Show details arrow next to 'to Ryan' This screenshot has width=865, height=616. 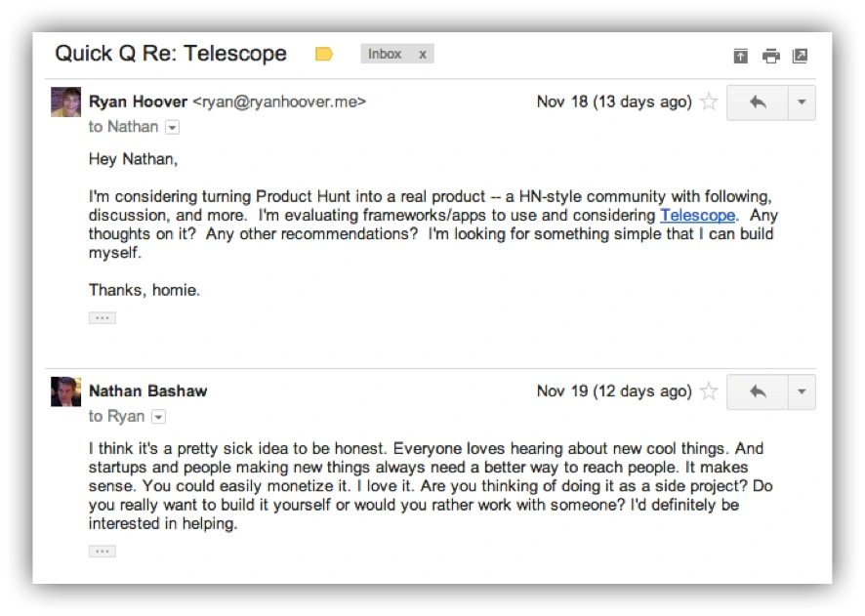[159, 417]
